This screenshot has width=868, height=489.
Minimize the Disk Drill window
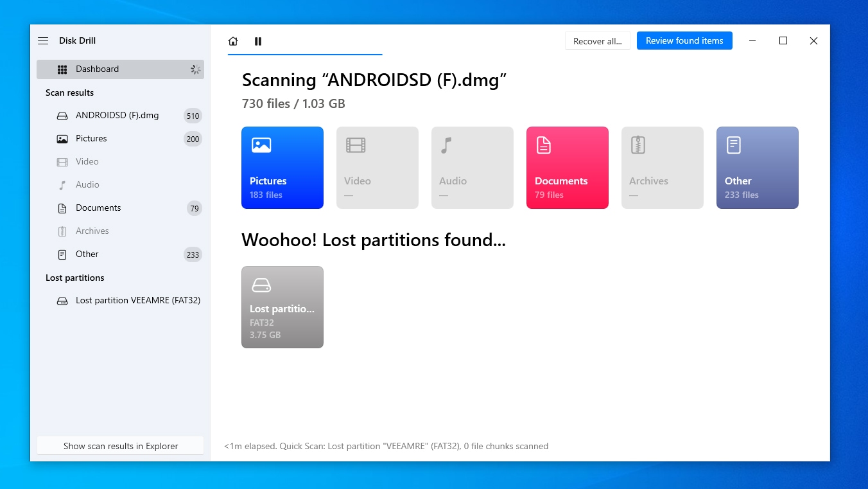pyautogui.click(x=753, y=40)
